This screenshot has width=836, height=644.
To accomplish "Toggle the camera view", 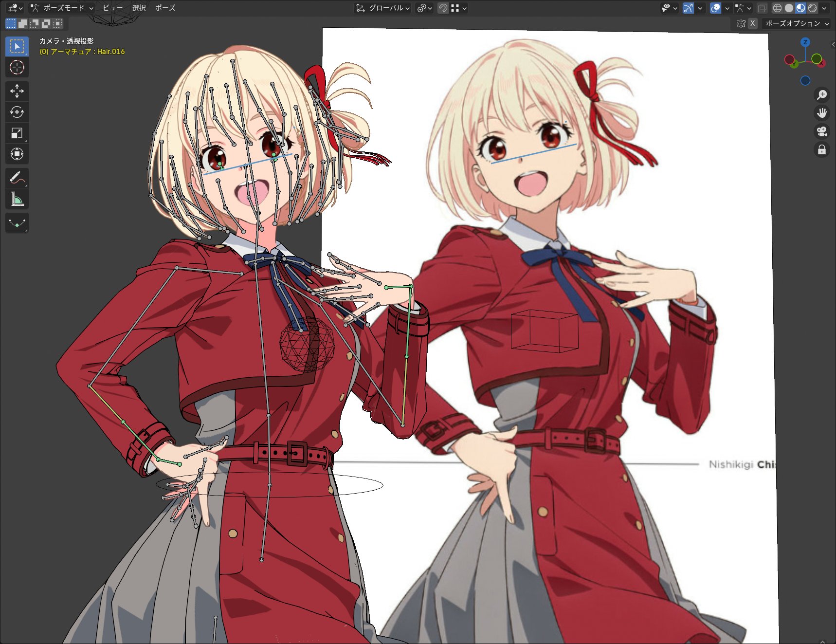I will tap(822, 131).
